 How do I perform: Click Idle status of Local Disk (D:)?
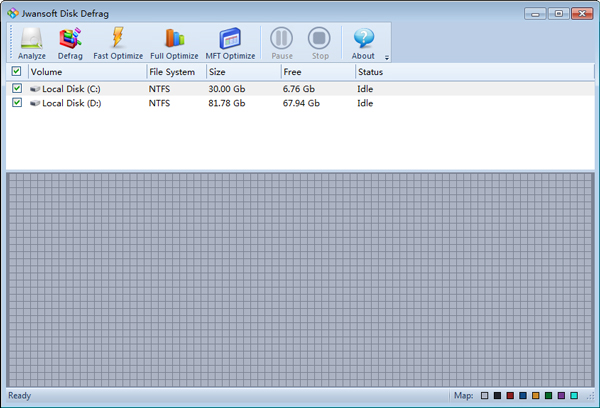[x=365, y=103]
